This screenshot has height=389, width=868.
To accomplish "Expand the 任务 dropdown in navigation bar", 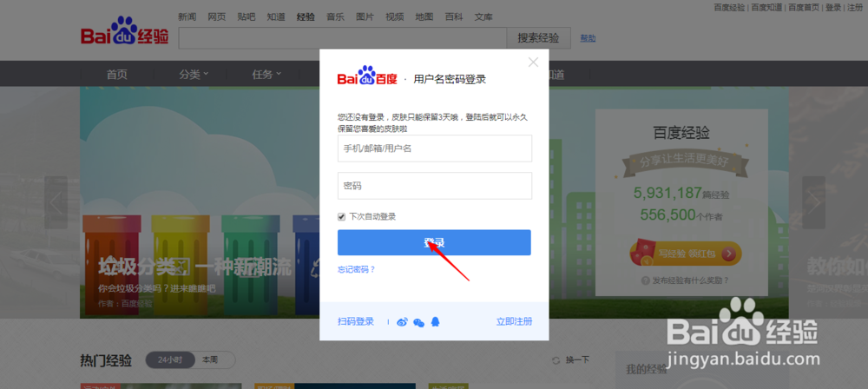I will pyautogui.click(x=266, y=74).
